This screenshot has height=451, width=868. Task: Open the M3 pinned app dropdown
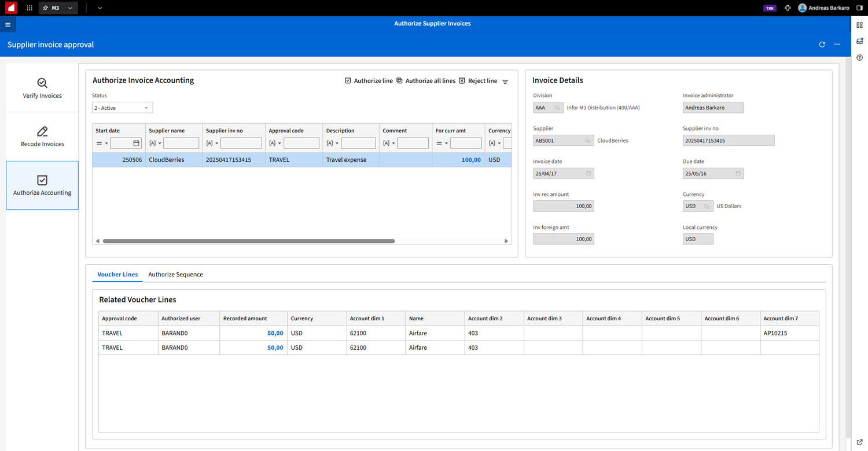(x=58, y=8)
